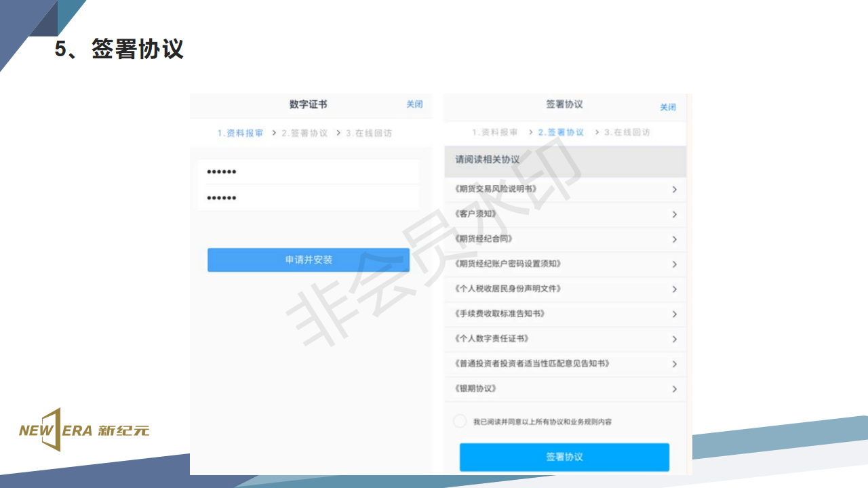
Task: Select the second password input field
Action: pos(309,198)
